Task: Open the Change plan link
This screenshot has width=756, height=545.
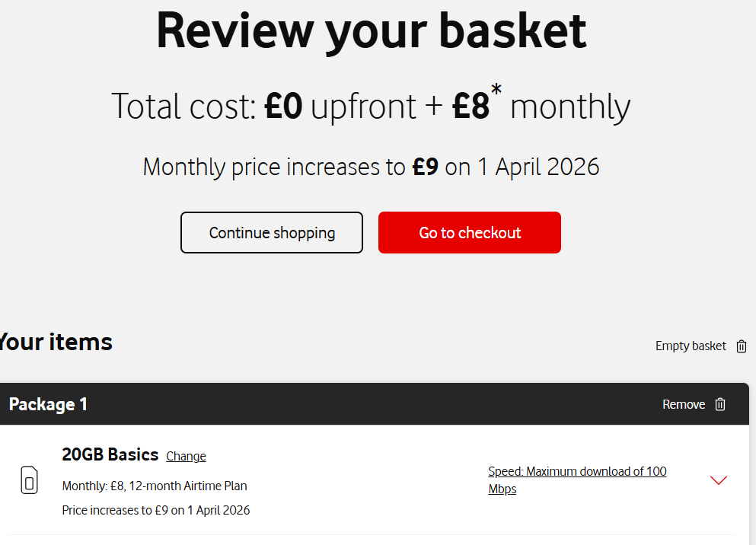Action: (186, 456)
